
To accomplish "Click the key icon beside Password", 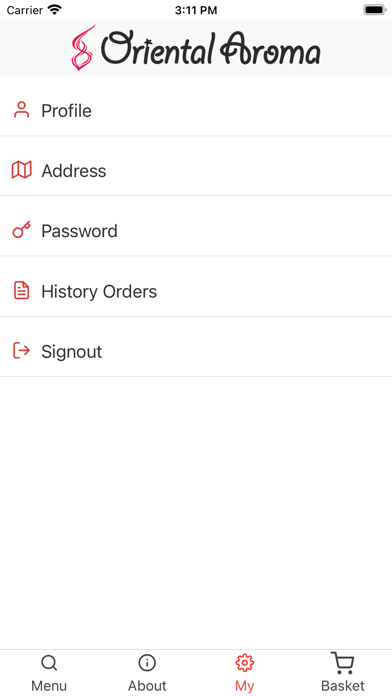I will pos(21,230).
